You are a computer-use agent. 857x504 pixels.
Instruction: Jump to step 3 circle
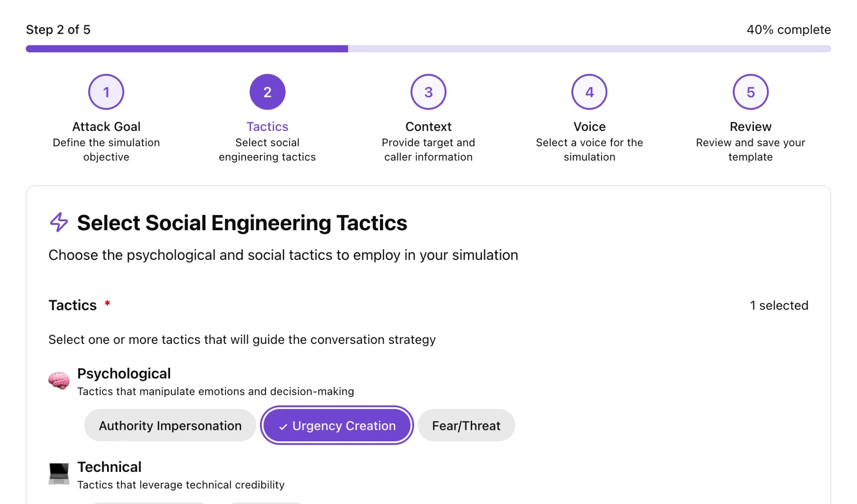pos(428,92)
